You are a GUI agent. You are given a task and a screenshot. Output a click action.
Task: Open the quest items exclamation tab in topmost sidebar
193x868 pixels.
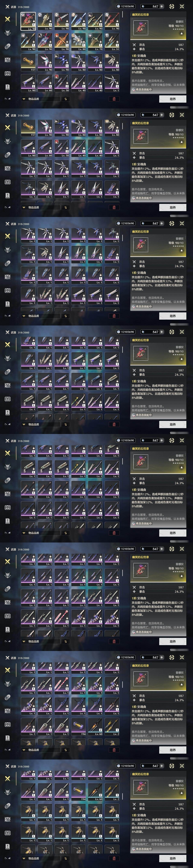pyautogui.click(x=7, y=87)
